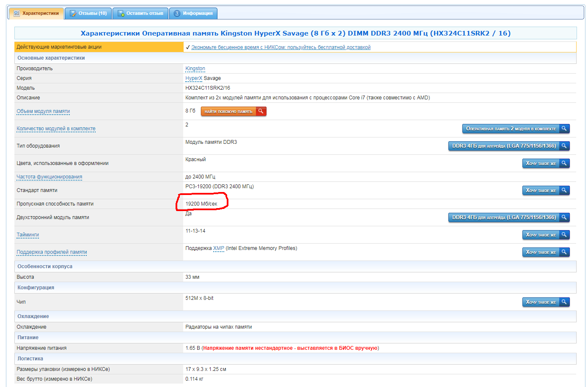Click the Поддержка профилей памяти link
The width and height of the screenshot is (588, 387).
[52, 252]
